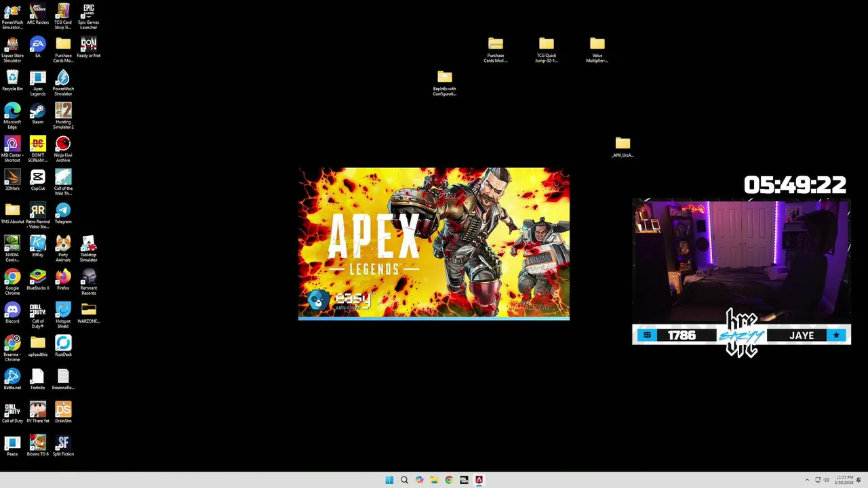Viewport: 868px width, 488px height.
Task: Select the Remnant Records icon
Action: [x=88, y=283]
